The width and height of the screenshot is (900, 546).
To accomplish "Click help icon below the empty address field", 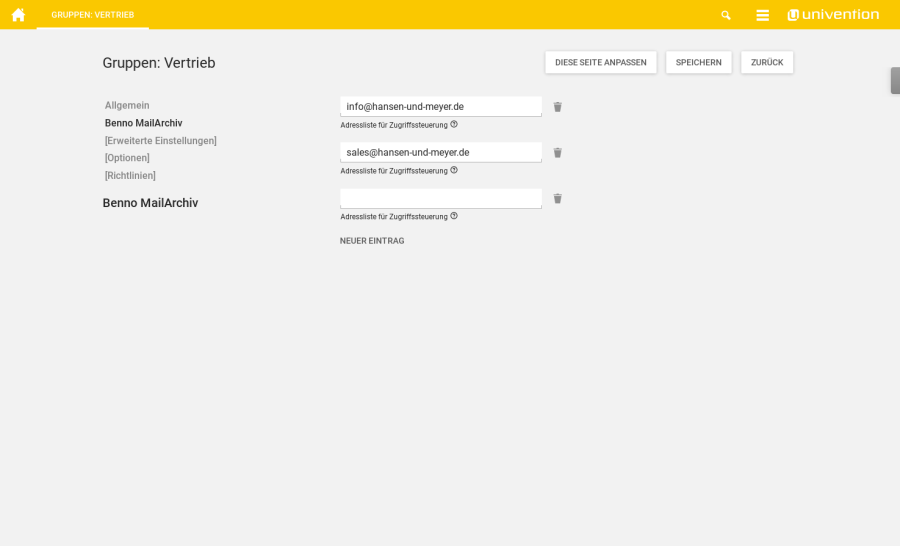I will tap(454, 216).
